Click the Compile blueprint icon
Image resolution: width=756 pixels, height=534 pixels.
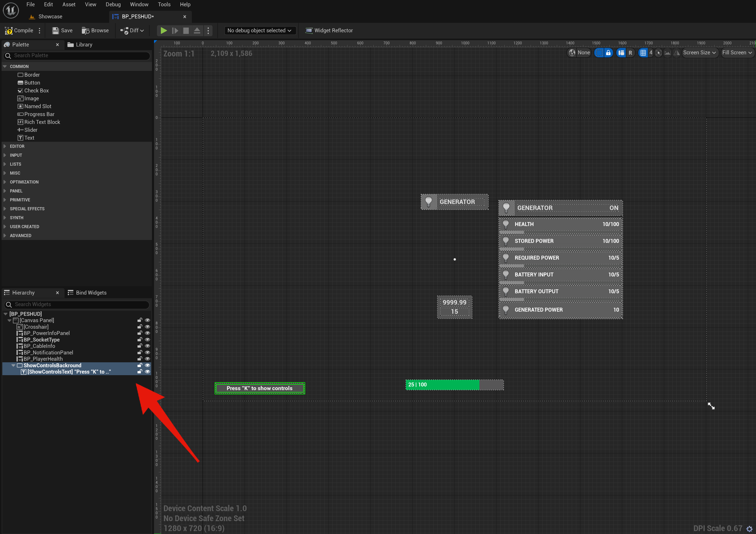pyautogui.click(x=9, y=31)
